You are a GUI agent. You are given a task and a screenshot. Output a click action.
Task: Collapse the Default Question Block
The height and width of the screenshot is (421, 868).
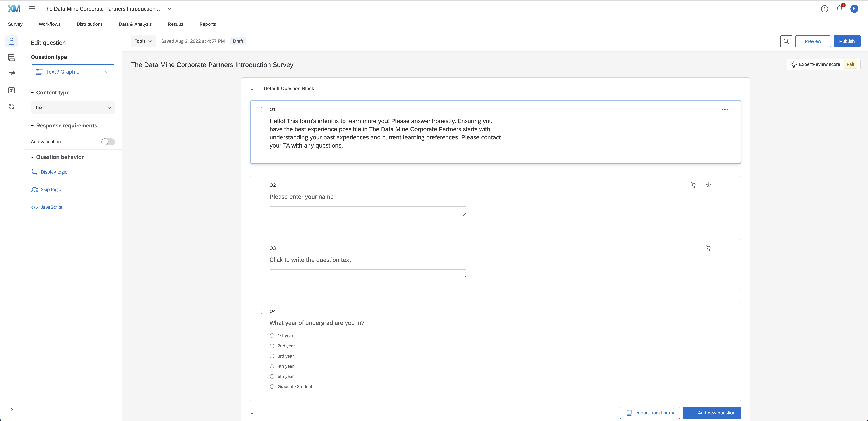(252, 89)
